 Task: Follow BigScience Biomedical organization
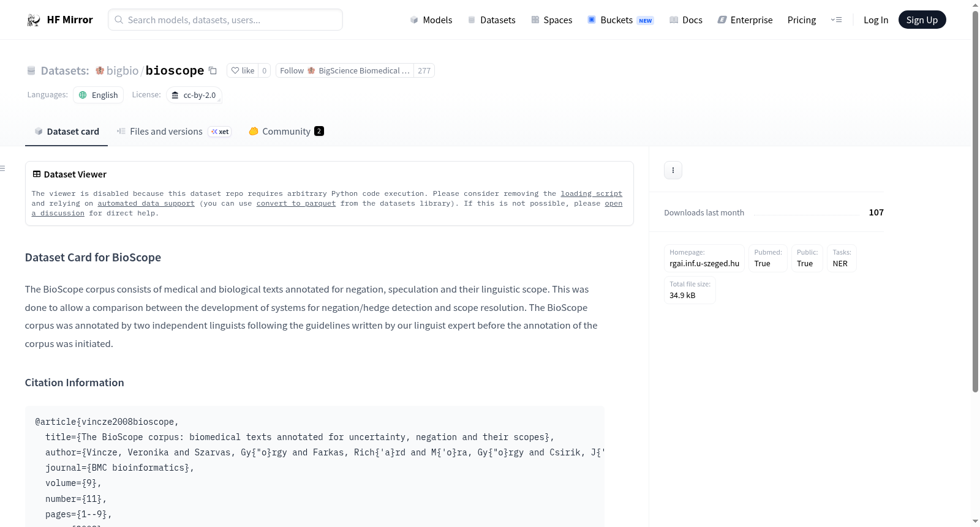click(345, 70)
